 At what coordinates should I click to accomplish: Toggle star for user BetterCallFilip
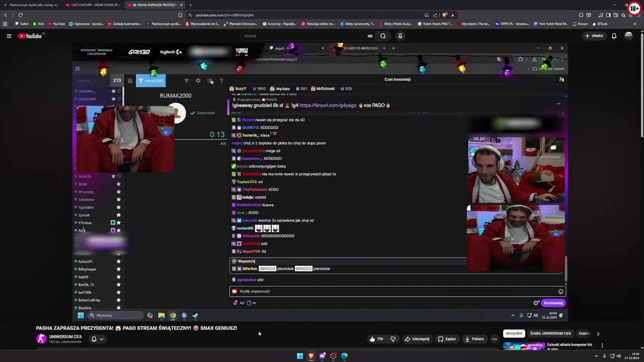pos(119,300)
